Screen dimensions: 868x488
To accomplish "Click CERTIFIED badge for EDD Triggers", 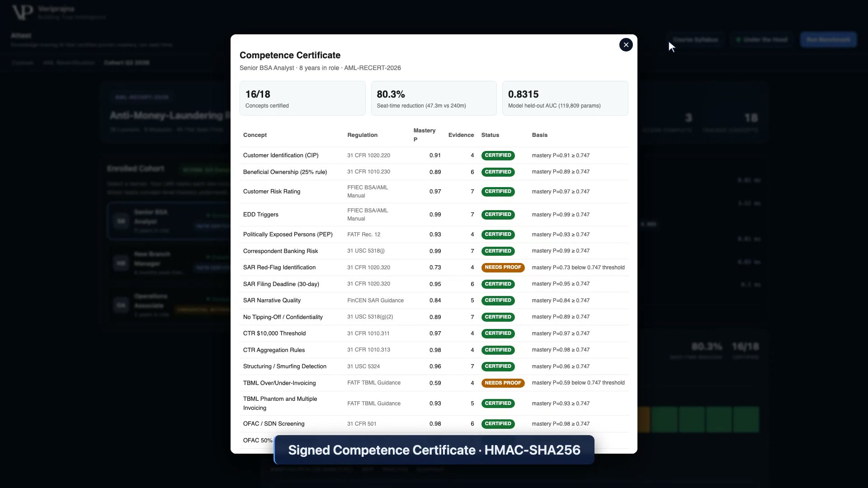I will pos(498,215).
